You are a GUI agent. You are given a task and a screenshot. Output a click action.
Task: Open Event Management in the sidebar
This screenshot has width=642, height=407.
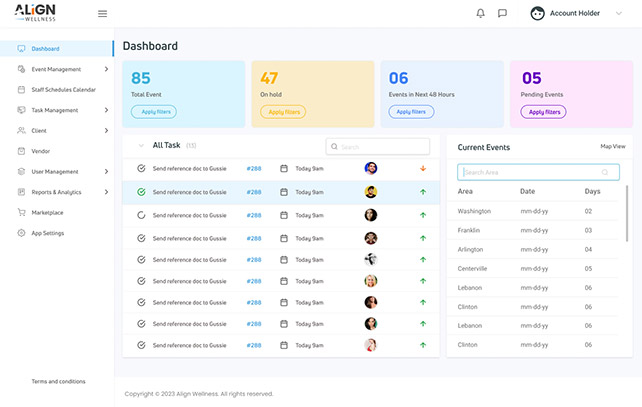click(57, 69)
